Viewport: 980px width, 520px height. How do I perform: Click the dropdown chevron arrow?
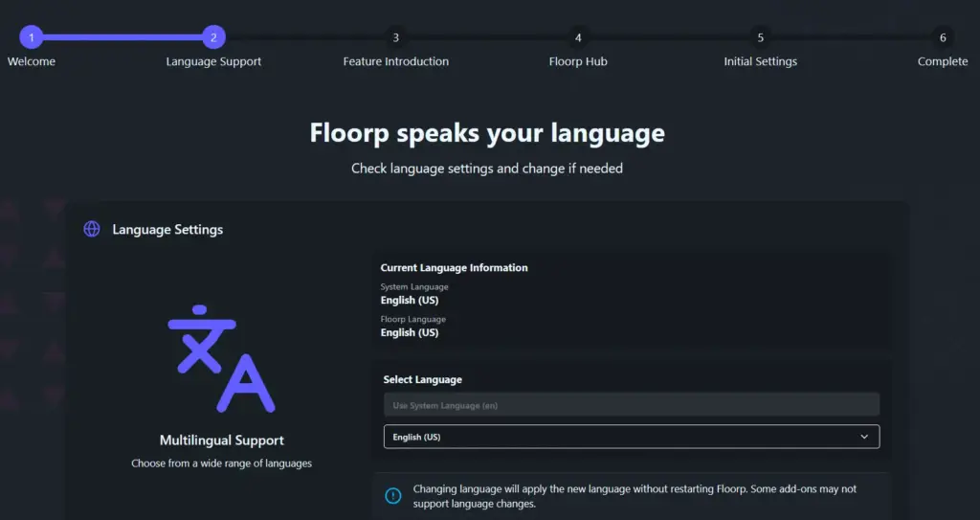click(x=864, y=437)
